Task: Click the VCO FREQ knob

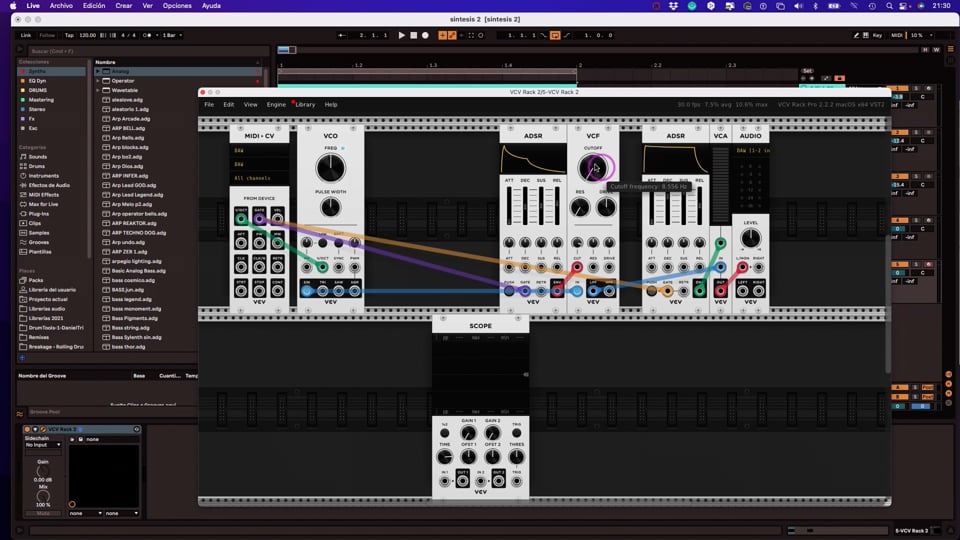Action: coord(331,168)
